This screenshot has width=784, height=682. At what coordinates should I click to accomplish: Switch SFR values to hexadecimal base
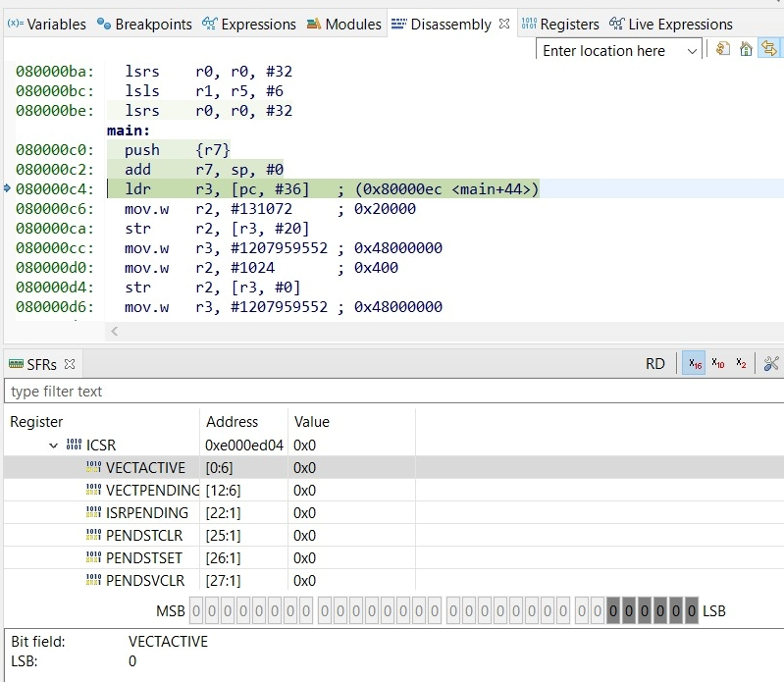pyautogui.click(x=694, y=363)
